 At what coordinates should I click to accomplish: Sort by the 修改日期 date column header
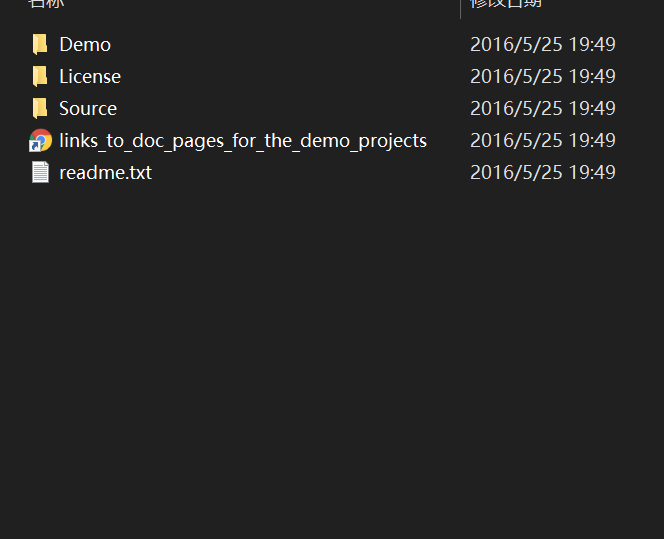506,3
